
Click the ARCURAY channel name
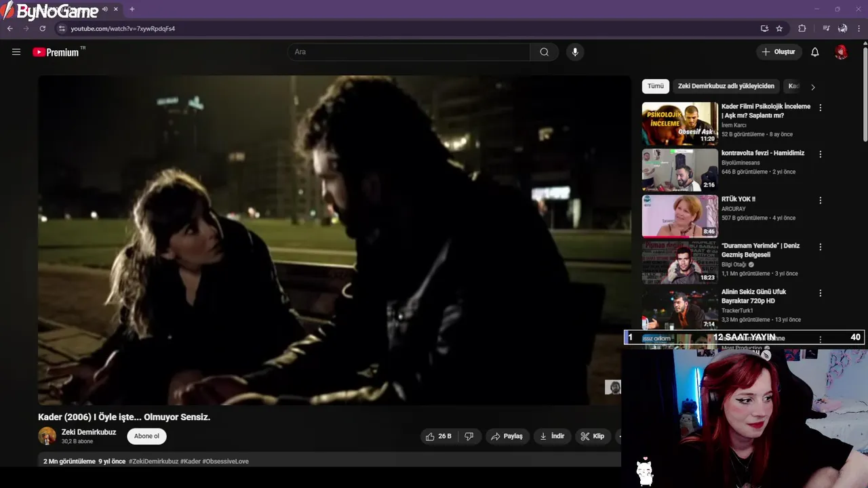point(733,209)
